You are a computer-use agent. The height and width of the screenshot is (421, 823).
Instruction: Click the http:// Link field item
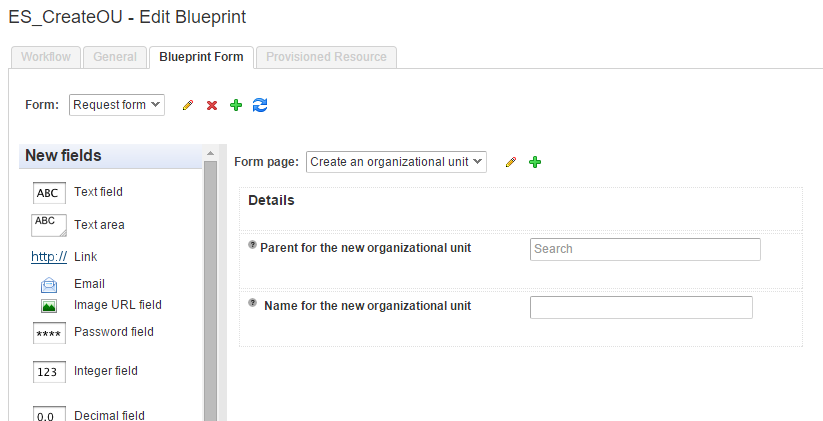(x=49, y=257)
